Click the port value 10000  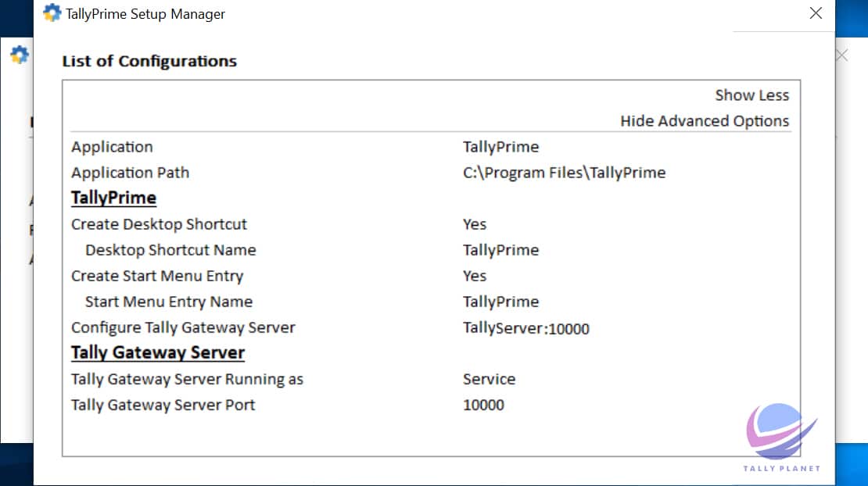[483, 406]
